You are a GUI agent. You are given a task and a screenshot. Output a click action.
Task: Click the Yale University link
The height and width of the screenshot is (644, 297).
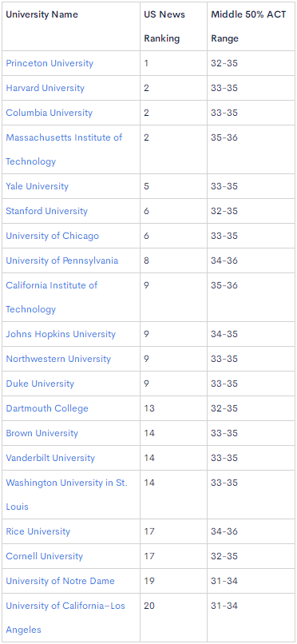[38, 186]
